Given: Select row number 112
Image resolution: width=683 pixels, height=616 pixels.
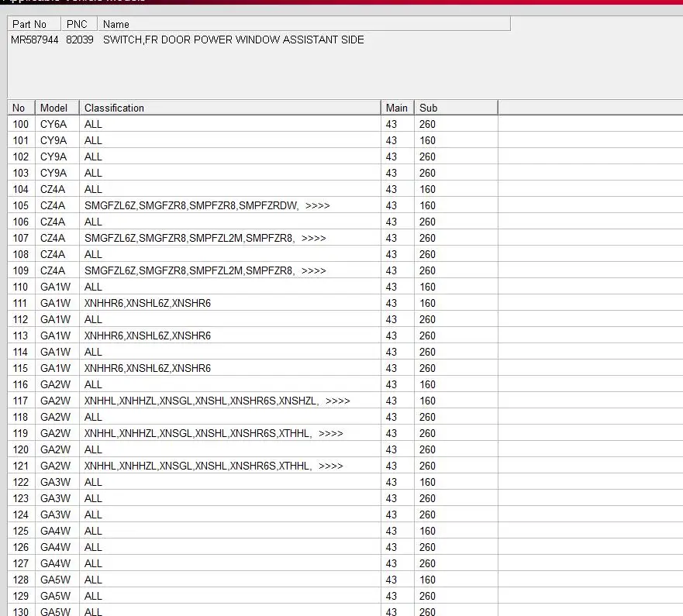Looking at the screenshot, I should click(20, 319).
